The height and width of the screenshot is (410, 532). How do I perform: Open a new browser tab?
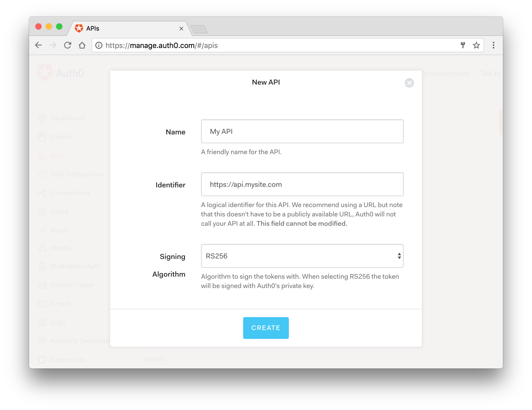199,29
